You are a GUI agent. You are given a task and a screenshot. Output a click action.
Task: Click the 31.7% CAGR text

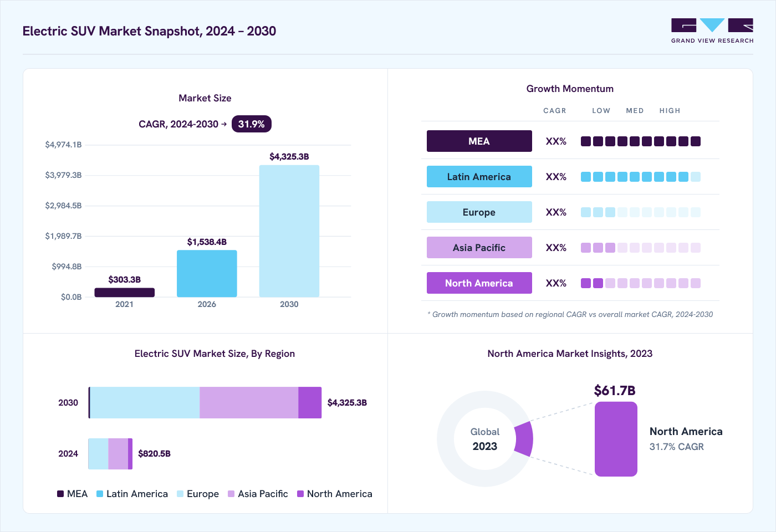tap(677, 447)
